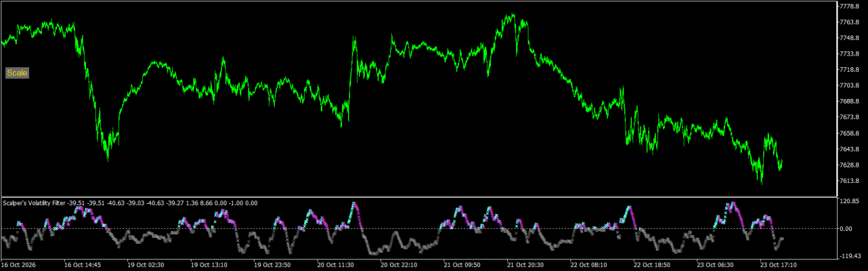Click the 23 Oct 06:30 time label
The width and height of the screenshot is (868, 271).
pos(716,266)
